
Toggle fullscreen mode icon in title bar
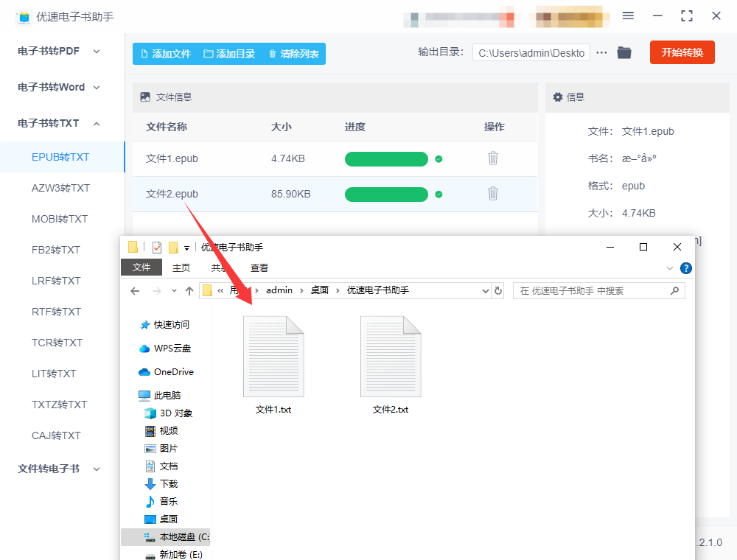(x=687, y=16)
